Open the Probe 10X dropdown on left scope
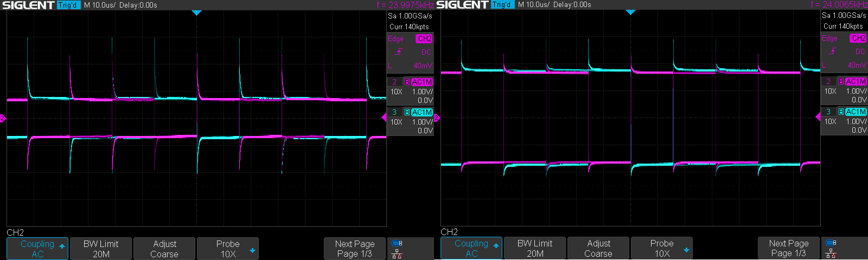The height and width of the screenshot is (260, 868). click(x=228, y=249)
